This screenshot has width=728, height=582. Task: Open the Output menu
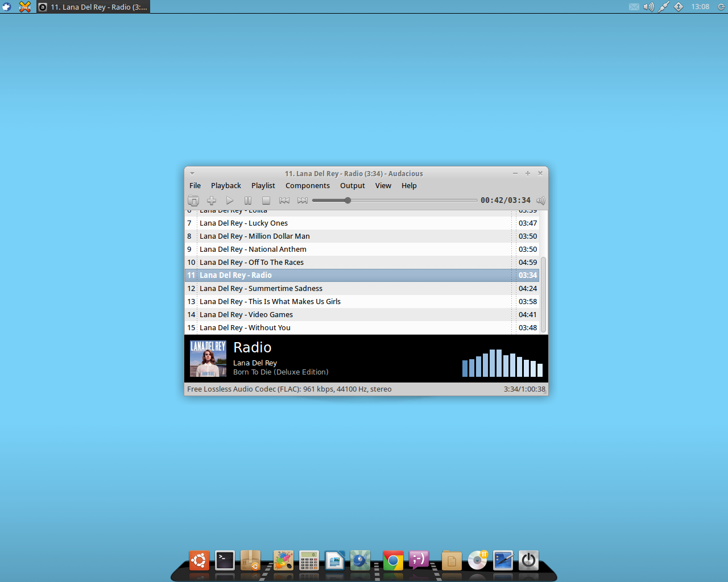coord(353,185)
